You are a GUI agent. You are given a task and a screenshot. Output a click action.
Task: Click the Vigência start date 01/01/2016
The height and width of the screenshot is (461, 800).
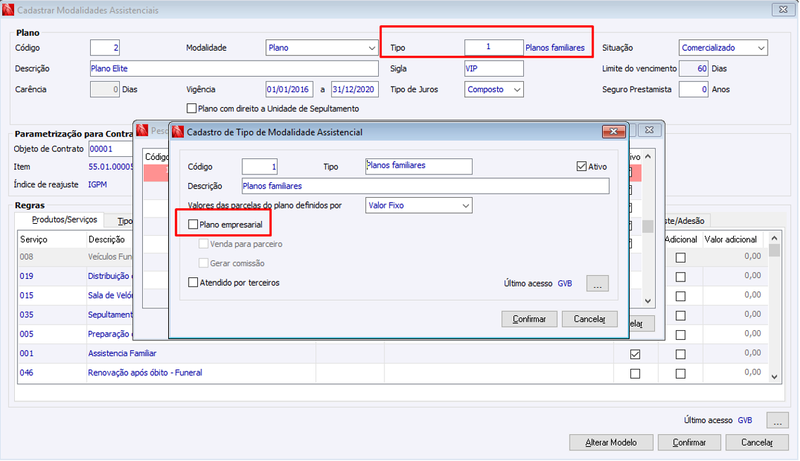(289, 90)
